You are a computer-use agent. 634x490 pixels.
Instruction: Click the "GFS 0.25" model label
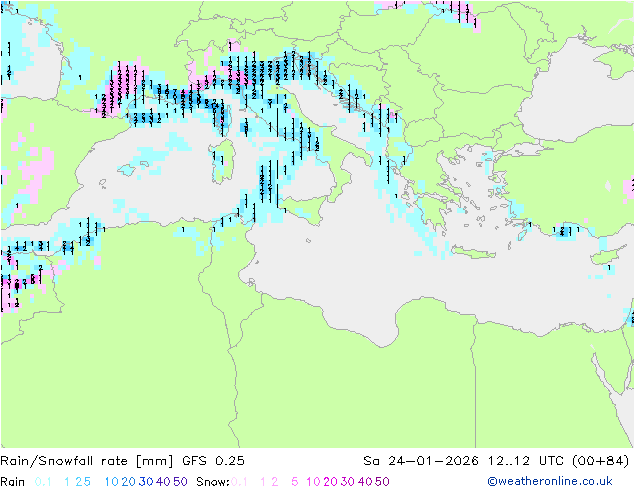213,461
